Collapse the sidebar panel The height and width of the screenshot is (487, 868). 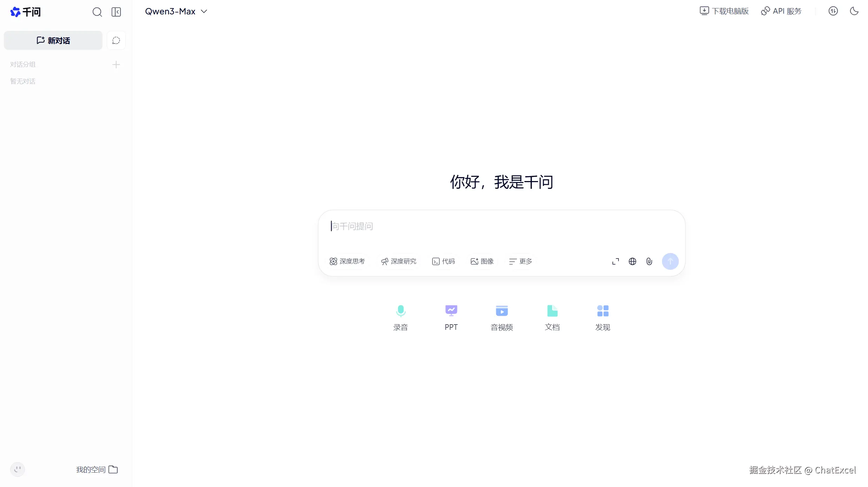tap(116, 12)
